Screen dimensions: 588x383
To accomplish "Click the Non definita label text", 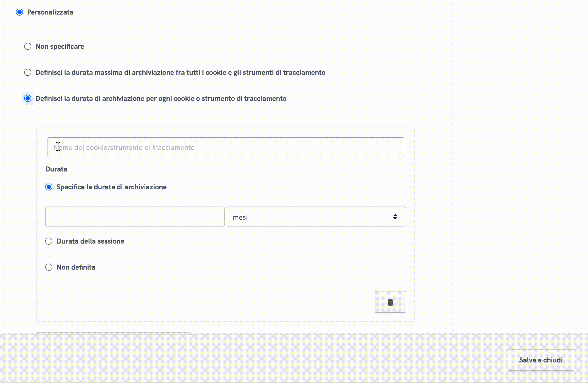I will pos(76,267).
